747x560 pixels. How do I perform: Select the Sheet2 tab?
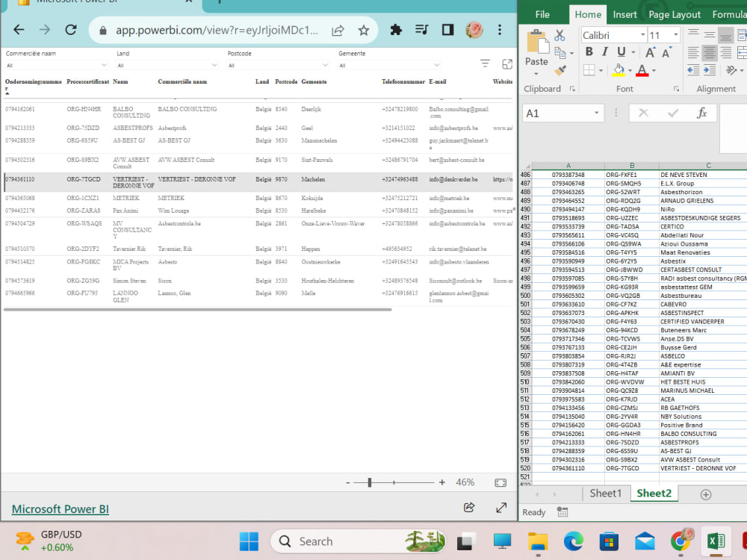654,494
